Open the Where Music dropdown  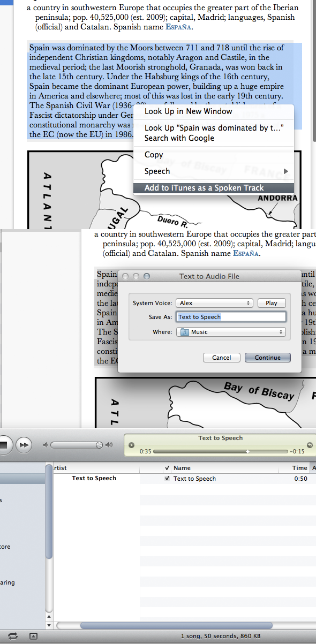pyautogui.click(x=231, y=332)
